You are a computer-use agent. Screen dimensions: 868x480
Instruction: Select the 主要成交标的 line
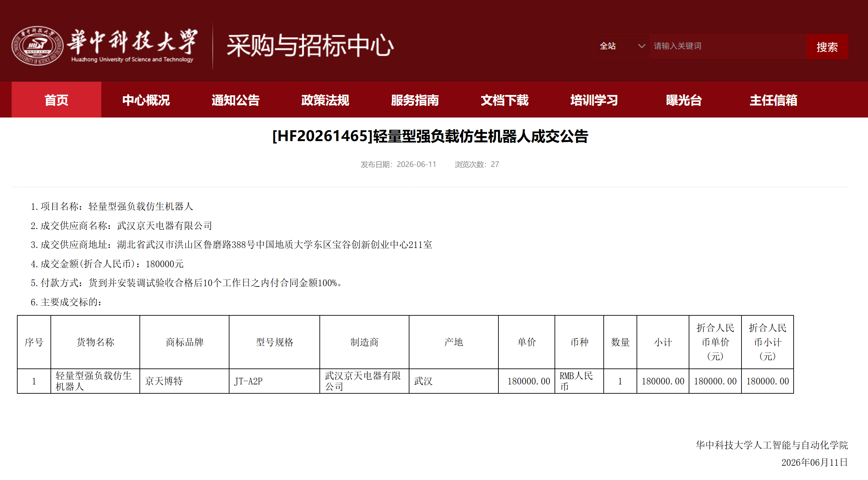[66, 302]
